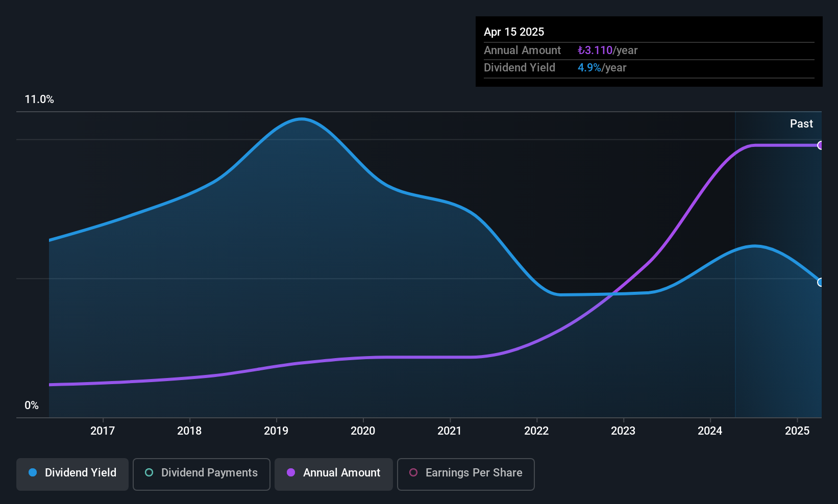Click the pink Earnings Per Share circle

pyautogui.click(x=413, y=472)
